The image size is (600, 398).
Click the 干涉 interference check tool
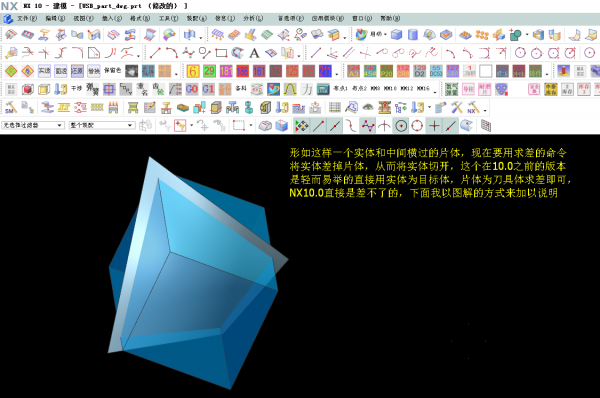[77, 88]
